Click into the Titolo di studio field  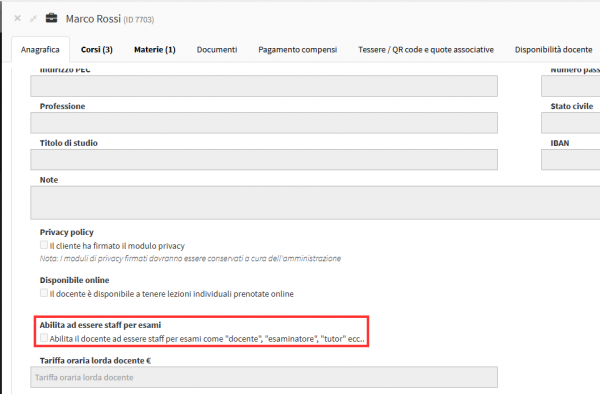[x=264, y=160]
